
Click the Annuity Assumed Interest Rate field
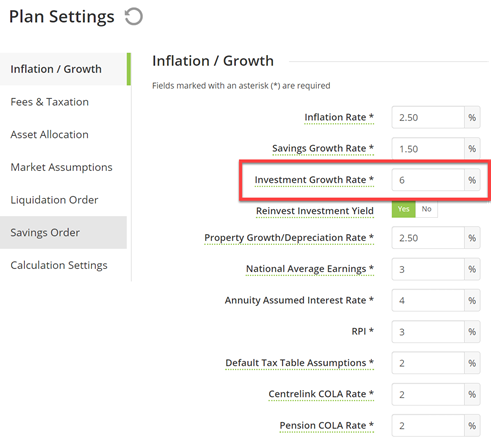[x=428, y=301]
